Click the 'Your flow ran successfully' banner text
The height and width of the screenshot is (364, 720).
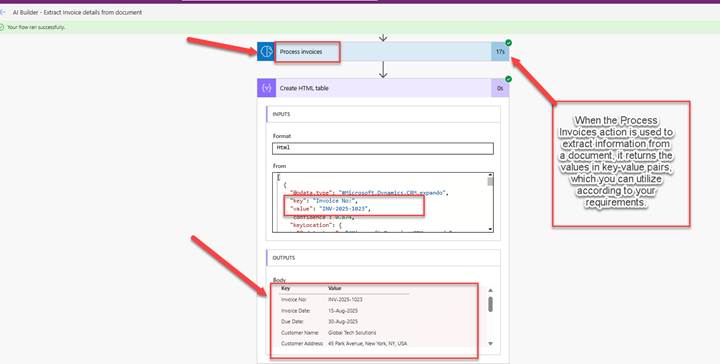[x=36, y=27]
